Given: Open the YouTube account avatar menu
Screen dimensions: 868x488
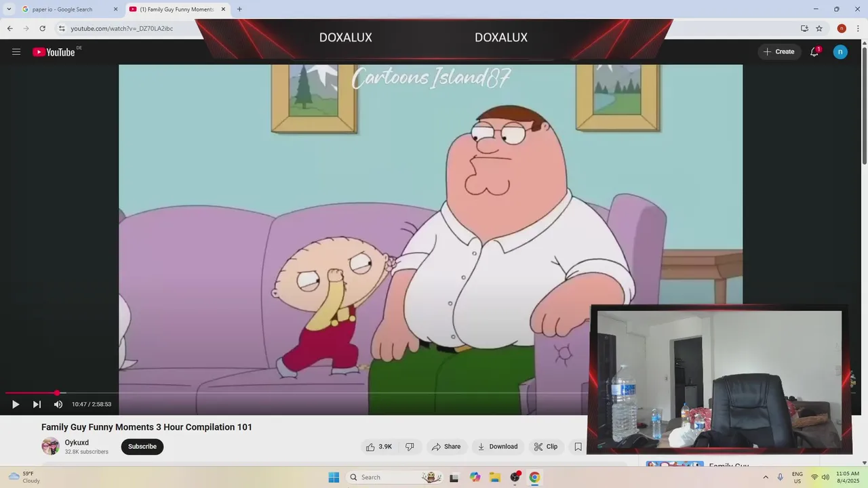Looking at the screenshot, I should tap(840, 52).
